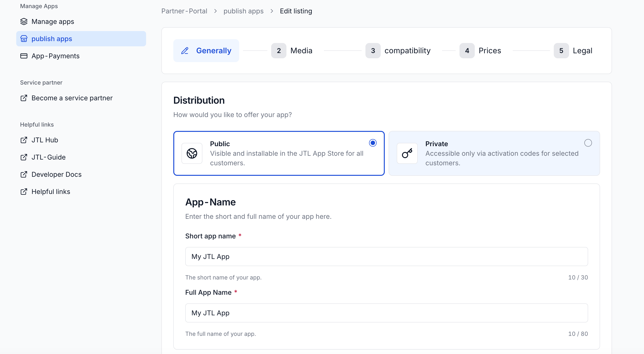Click step number 3 badge for compatibility
The height and width of the screenshot is (354, 644).
coord(373,51)
